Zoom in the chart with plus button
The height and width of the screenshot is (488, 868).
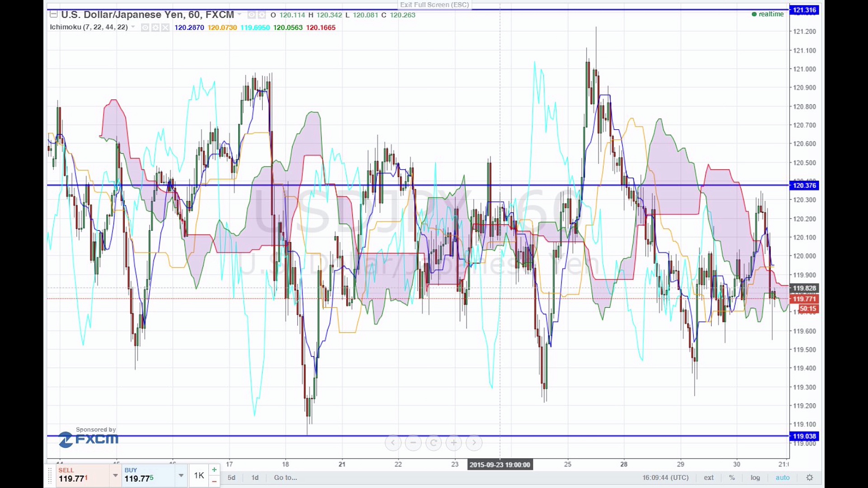454,443
